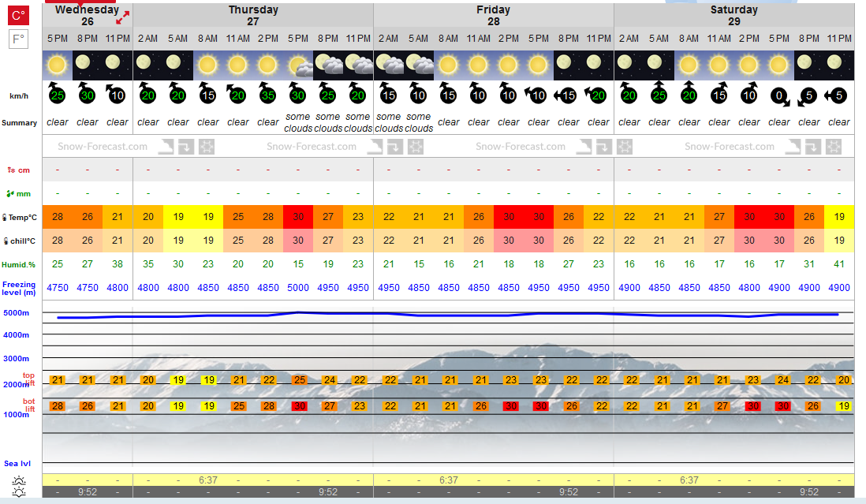Screen dimensions: 866x504
Task: Select the Thursday 27 day header
Action: coord(253,16)
